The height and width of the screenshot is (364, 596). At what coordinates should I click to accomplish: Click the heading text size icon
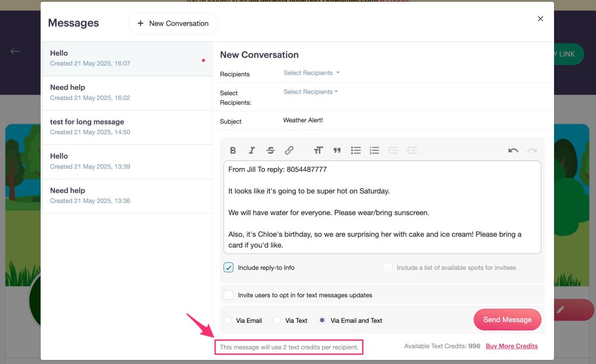[318, 150]
